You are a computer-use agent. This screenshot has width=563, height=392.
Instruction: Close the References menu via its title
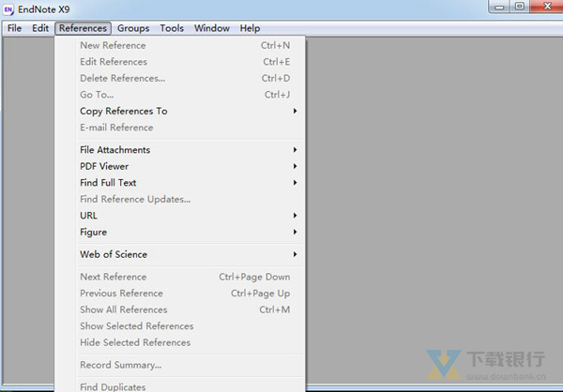coord(83,28)
